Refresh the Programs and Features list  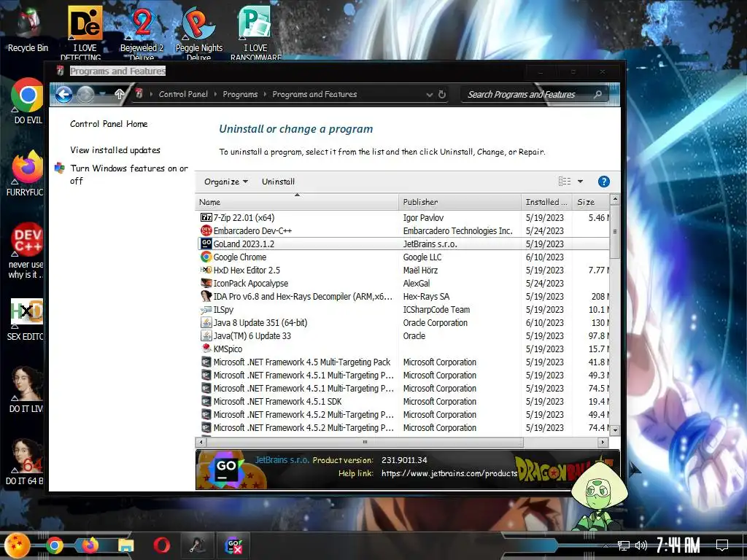click(442, 94)
